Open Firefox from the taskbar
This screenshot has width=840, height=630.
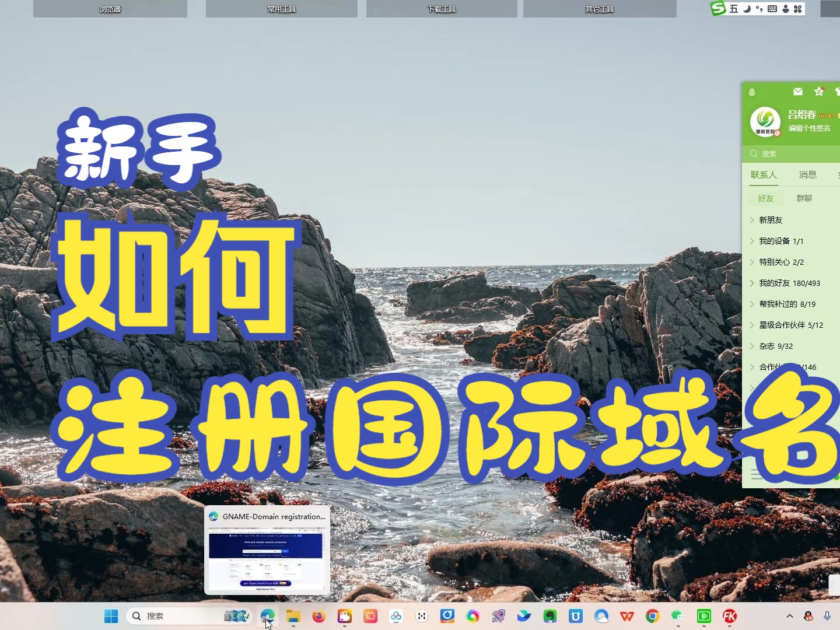pos(318,616)
